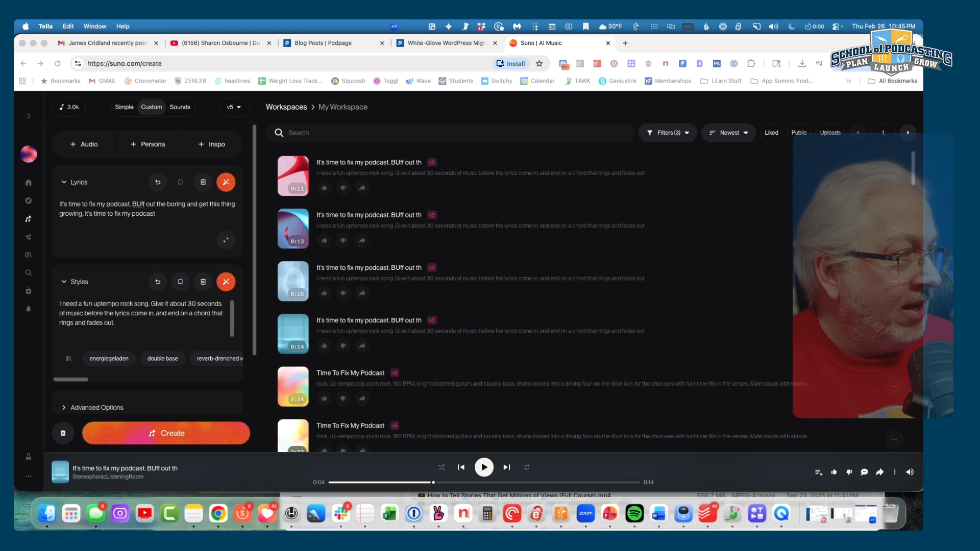Open the Filters (3) dropdown
Viewport: 980px width, 551px height.
(668, 133)
